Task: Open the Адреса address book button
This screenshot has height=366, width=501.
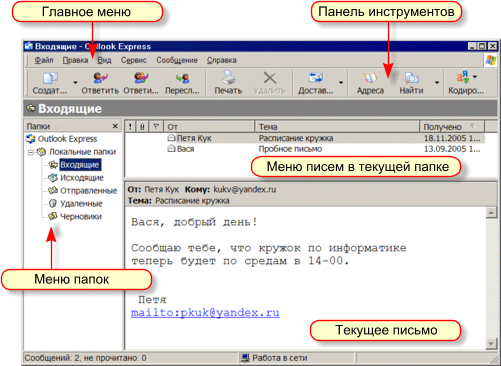Action: 370,83
